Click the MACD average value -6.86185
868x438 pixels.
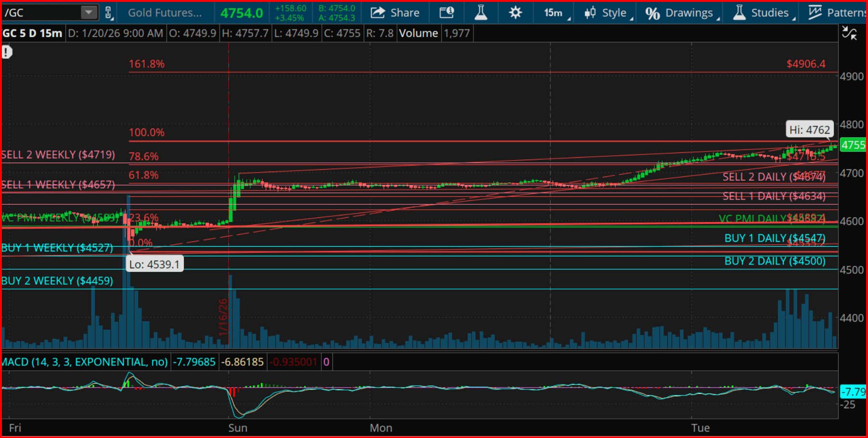[243, 362]
